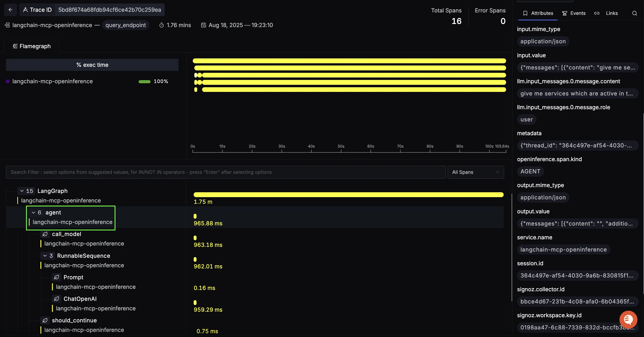Click the Error Spans count 0
Screen dimensions: 644x337
pyautogui.click(x=503, y=21)
